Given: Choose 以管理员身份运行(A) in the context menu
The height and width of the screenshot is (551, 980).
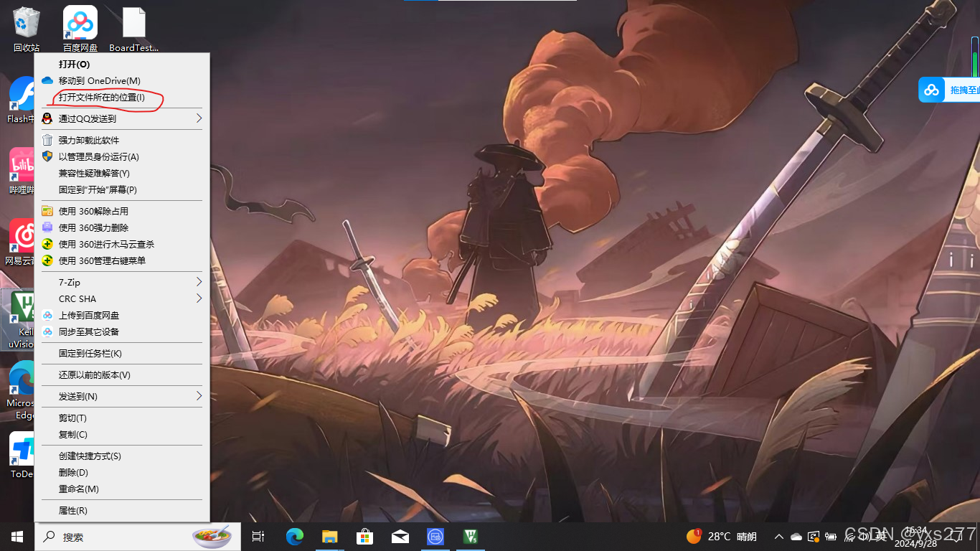Looking at the screenshot, I should (122, 157).
